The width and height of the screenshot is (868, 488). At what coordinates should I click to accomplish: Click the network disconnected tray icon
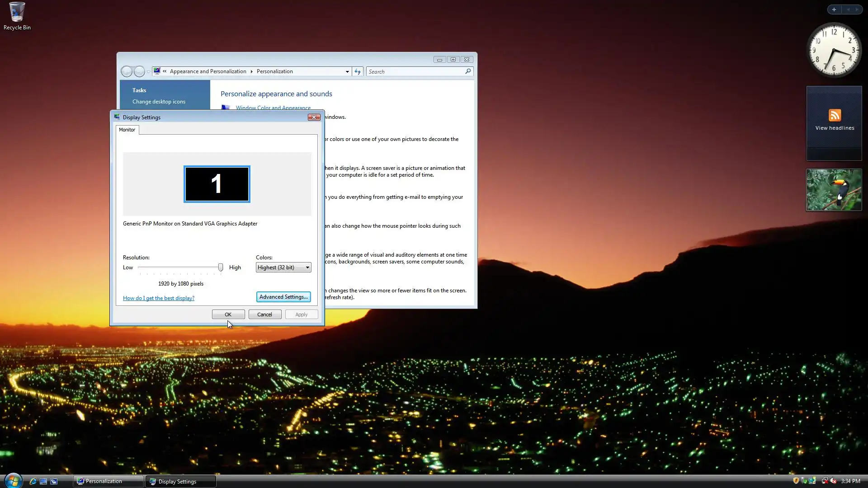click(x=825, y=481)
